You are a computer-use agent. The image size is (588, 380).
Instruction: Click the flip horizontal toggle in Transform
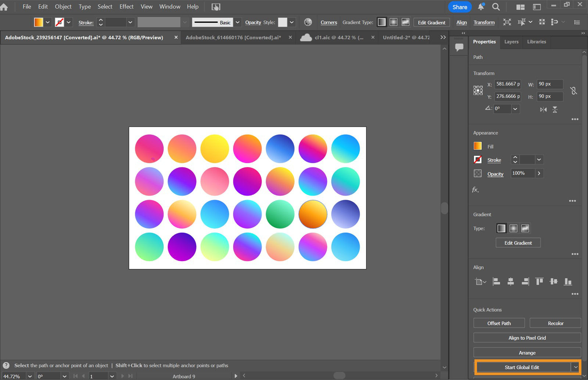point(543,109)
